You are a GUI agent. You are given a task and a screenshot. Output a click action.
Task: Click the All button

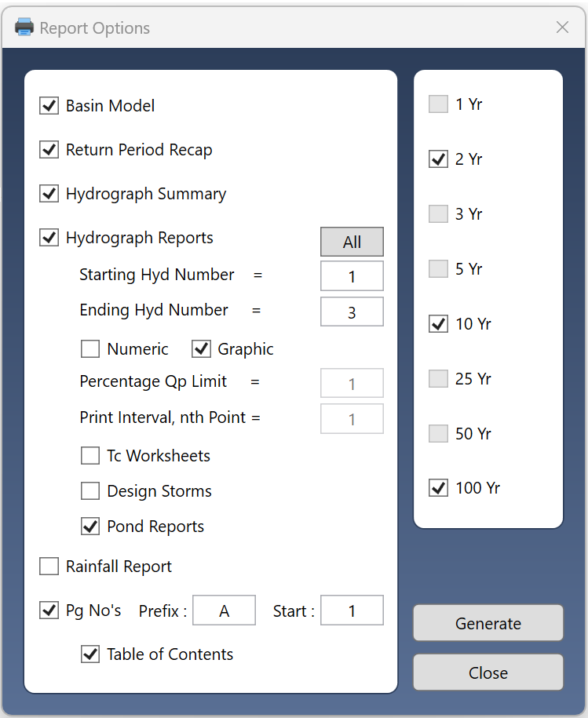[352, 242]
